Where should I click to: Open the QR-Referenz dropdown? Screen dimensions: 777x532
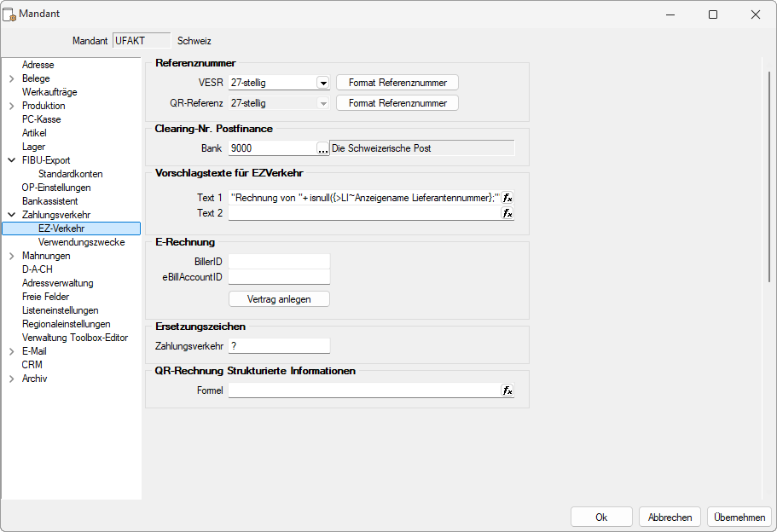pyautogui.click(x=322, y=103)
